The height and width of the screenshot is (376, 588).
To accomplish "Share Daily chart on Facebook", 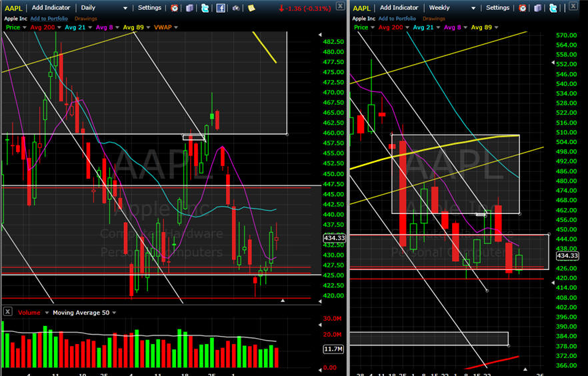I will coord(221,8).
